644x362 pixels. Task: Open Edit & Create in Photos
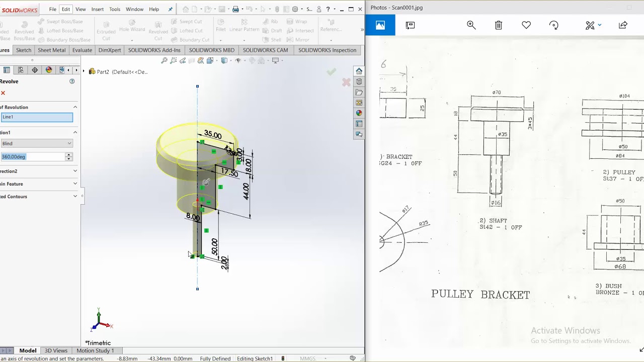[x=590, y=25]
